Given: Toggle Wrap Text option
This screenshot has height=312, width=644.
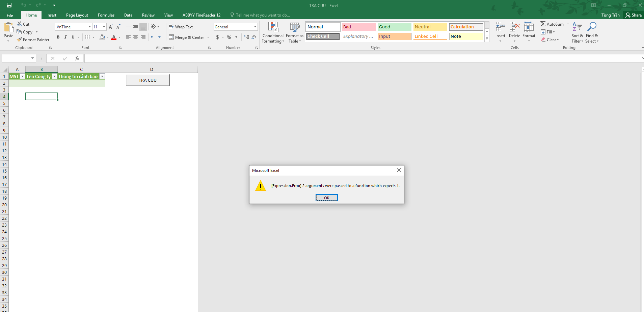Looking at the screenshot, I should 181,27.
